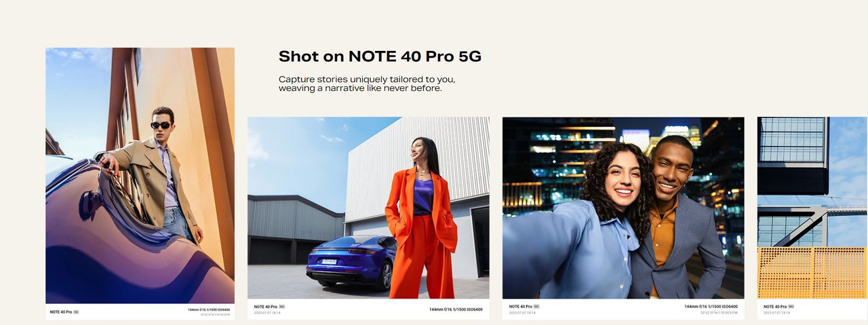Open the woman in orange suit photo

[368, 208]
